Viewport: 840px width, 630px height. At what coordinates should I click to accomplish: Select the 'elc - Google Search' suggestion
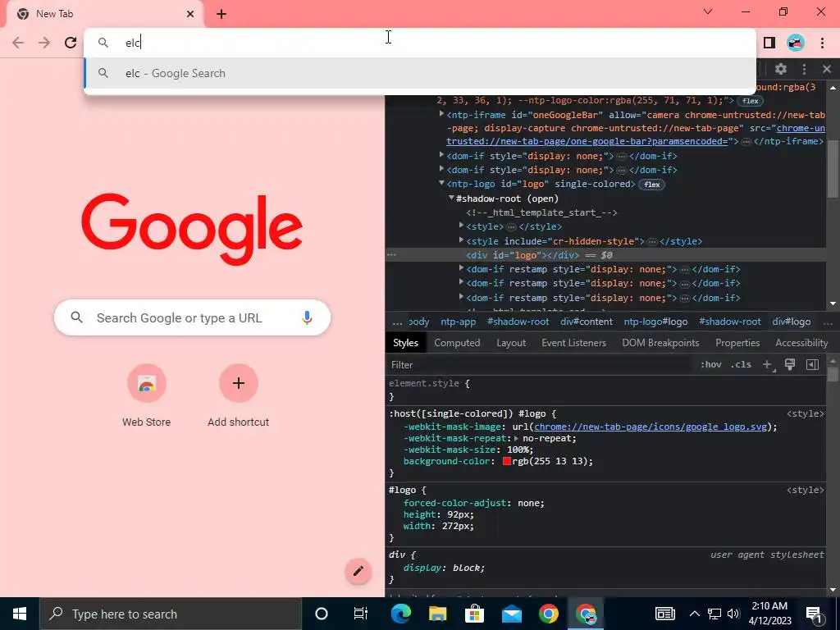420,73
